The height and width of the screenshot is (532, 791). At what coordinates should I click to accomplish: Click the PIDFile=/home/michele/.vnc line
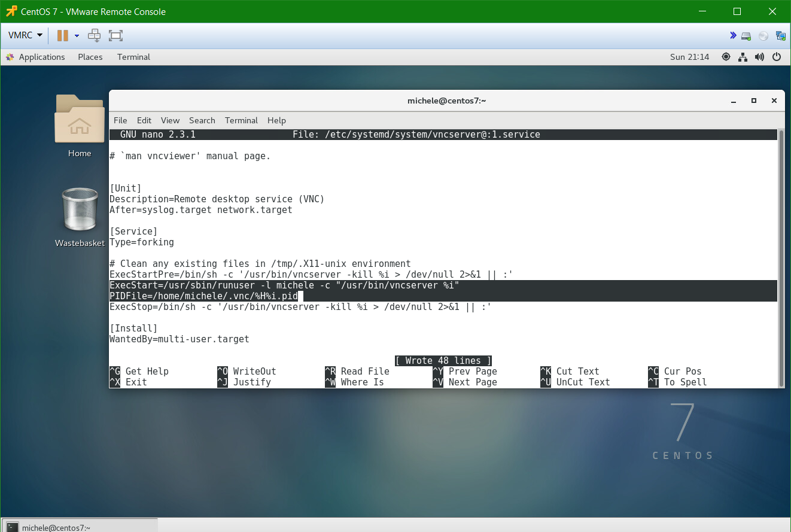203,296
